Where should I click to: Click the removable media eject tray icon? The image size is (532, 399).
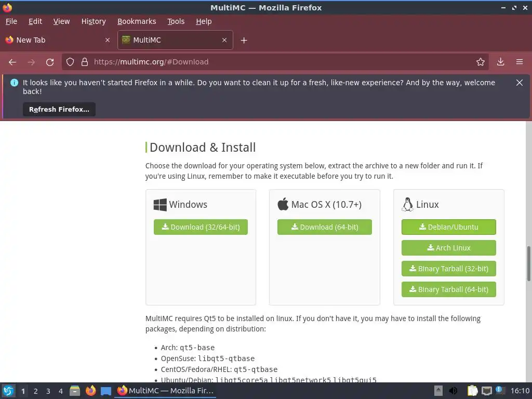click(x=438, y=391)
